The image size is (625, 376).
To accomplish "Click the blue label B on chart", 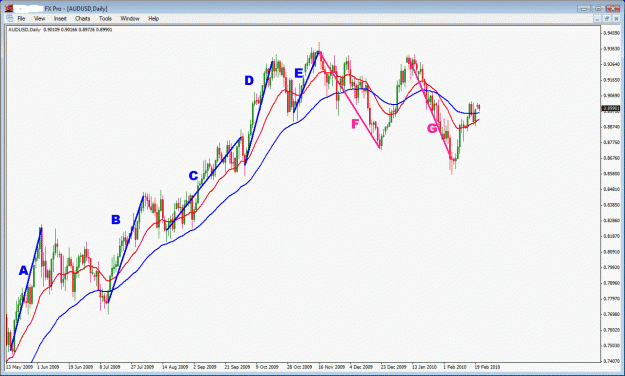I will 116,220.
